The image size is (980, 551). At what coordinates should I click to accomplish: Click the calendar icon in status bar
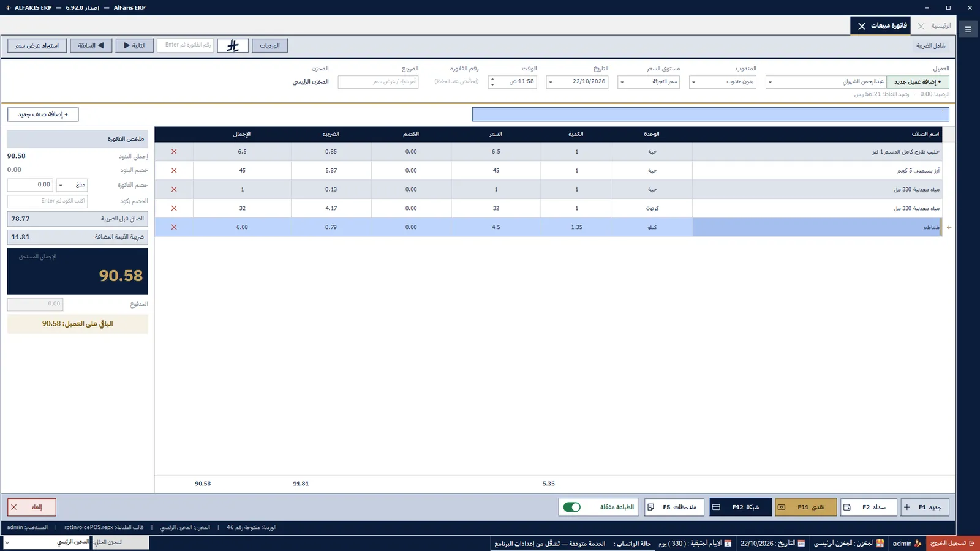801,543
